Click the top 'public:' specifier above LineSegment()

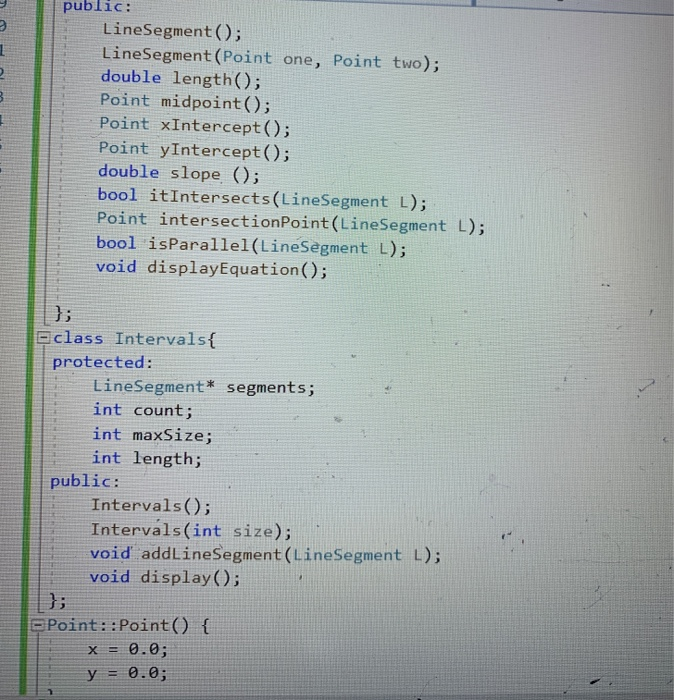coord(97,6)
